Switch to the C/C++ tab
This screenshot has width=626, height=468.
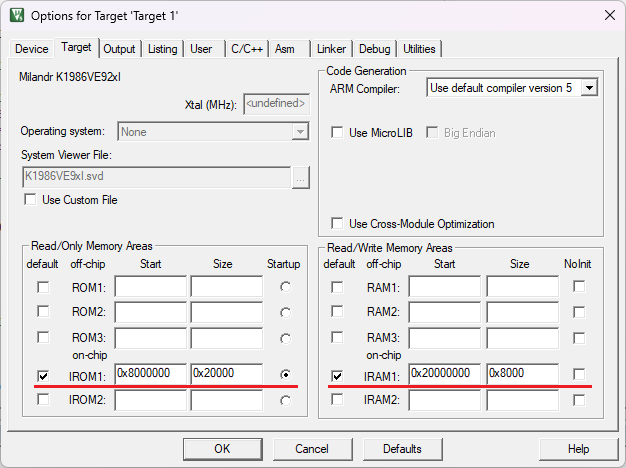tap(245, 49)
